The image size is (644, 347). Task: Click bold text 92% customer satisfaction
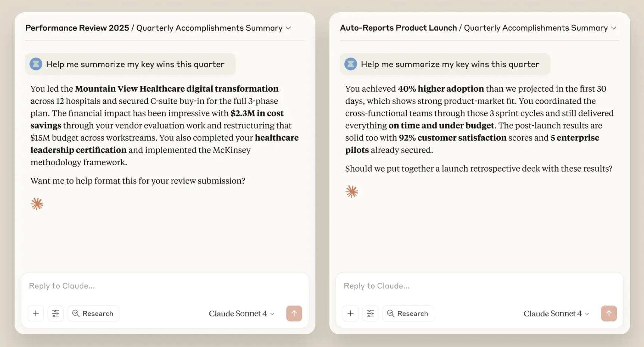(x=453, y=138)
